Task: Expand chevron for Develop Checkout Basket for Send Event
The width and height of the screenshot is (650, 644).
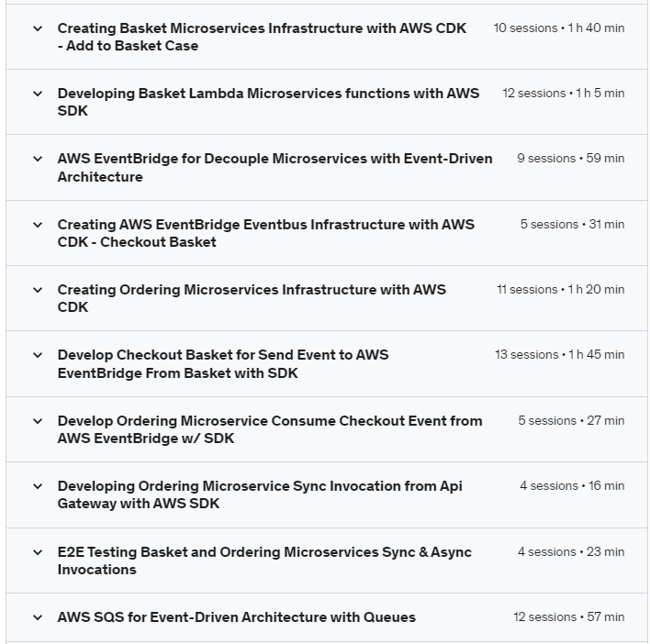Action: click(x=38, y=355)
